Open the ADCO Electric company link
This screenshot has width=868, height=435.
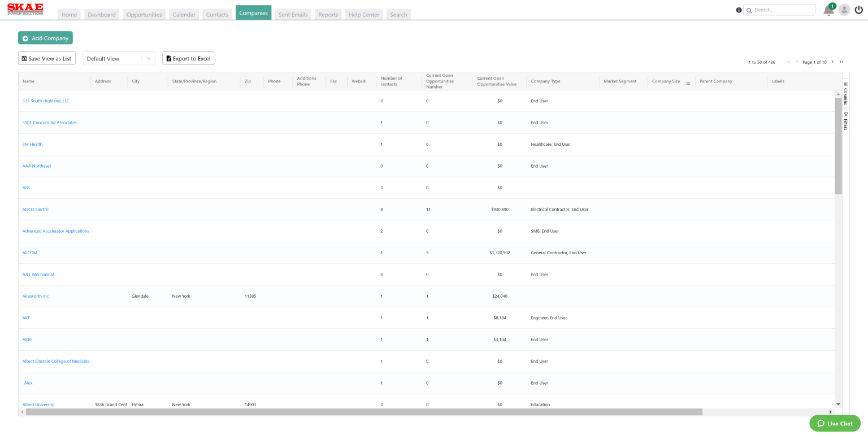click(x=35, y=209)
